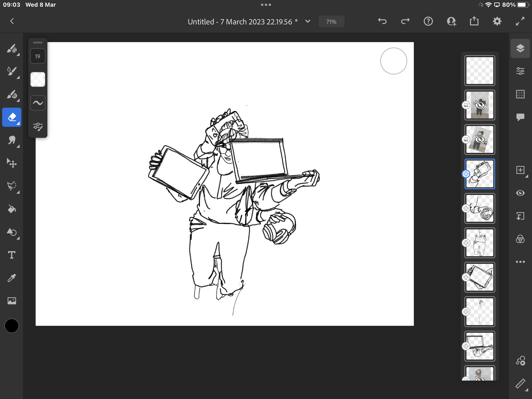Screen dimensions: 532x399
Task: Toggle layer visibility eye in taskbar
Action: 520,193
